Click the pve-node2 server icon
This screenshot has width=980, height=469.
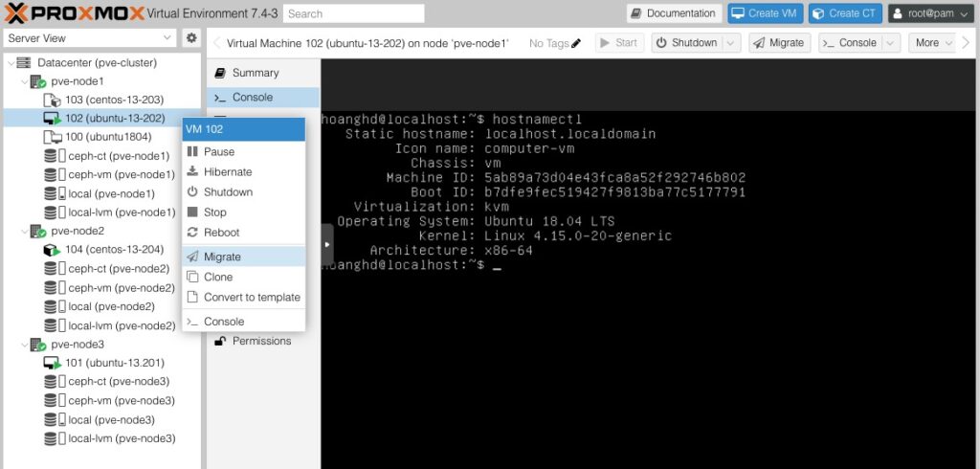click(x=38, y=232)
